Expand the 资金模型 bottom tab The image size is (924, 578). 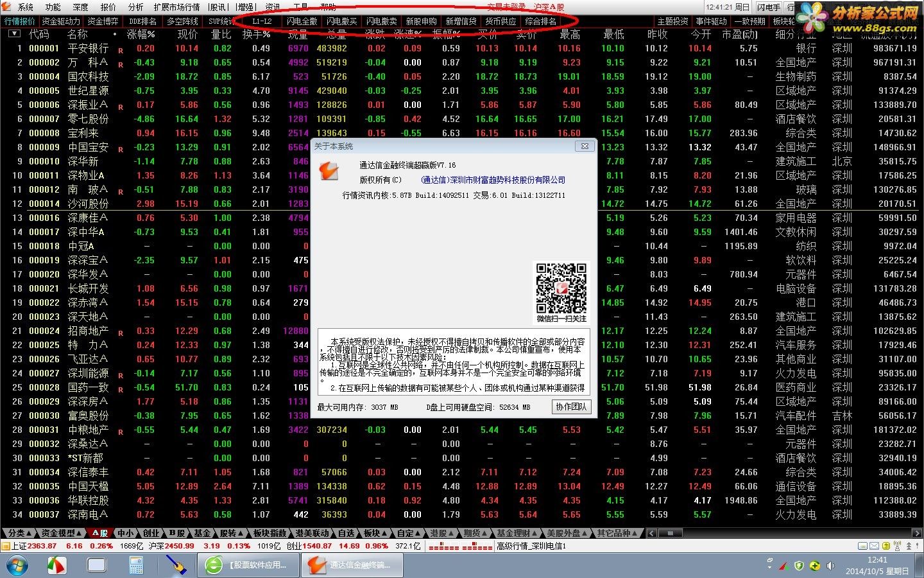[62, 533]
